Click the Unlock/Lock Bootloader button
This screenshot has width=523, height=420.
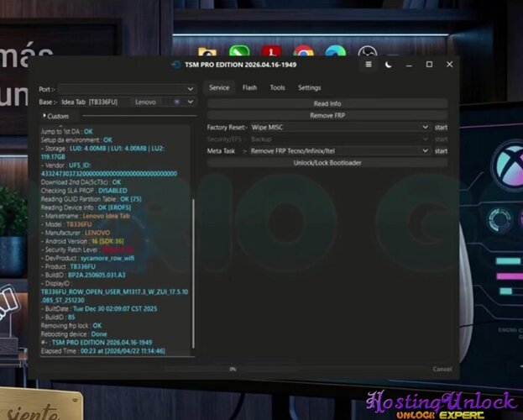click(327, 163)
